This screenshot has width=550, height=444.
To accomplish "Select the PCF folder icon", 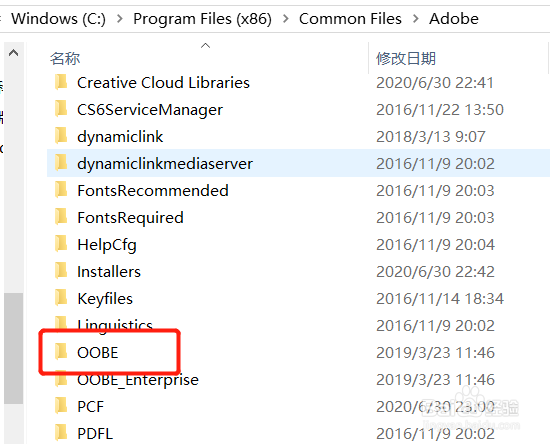I will coord(61,406).
